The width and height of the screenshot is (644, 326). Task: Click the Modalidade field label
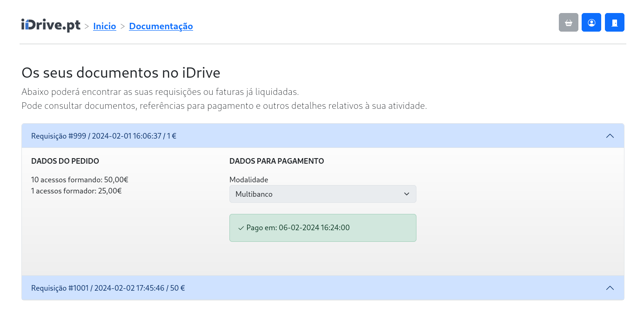click(248, 180)
